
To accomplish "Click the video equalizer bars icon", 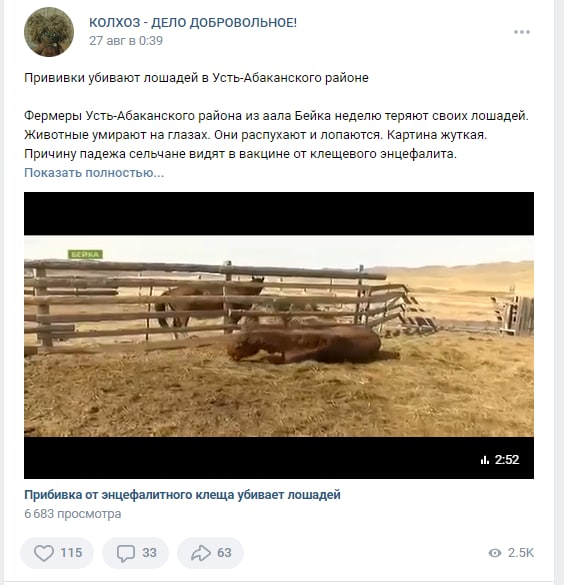I will click(x=485, y=460).
